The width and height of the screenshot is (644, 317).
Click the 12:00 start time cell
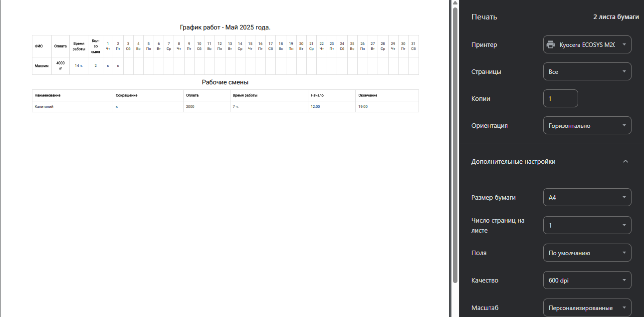pyautogui.click(x=315, y=107)
